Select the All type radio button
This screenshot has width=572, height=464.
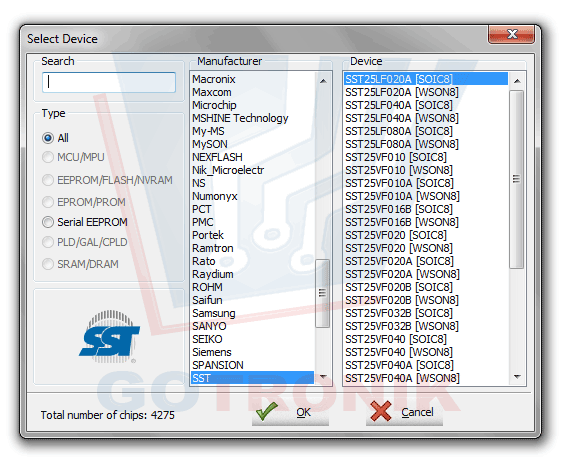[x=48, y=138]
